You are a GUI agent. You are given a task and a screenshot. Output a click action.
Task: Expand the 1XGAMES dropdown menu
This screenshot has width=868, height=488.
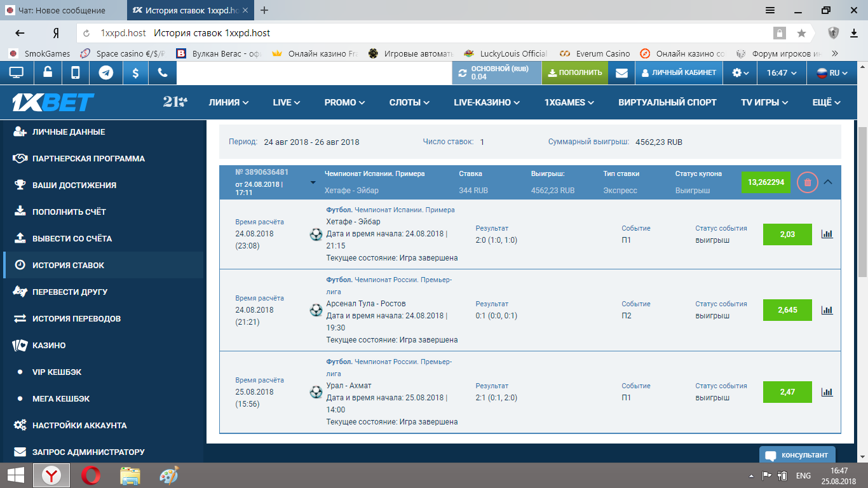tap(569, 102)
